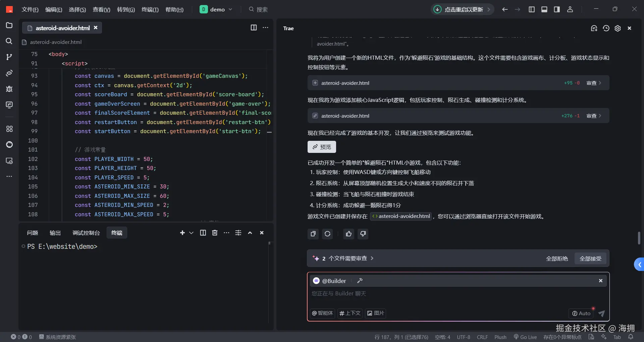Open the 查看(V) menu
This screenshot has height=342, width=644.
(101, 9)
